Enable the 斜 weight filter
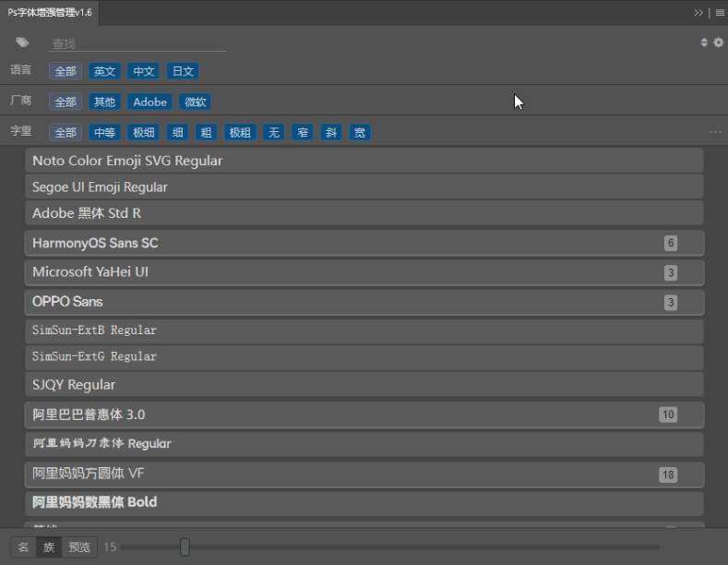 (x=330, y=132)
